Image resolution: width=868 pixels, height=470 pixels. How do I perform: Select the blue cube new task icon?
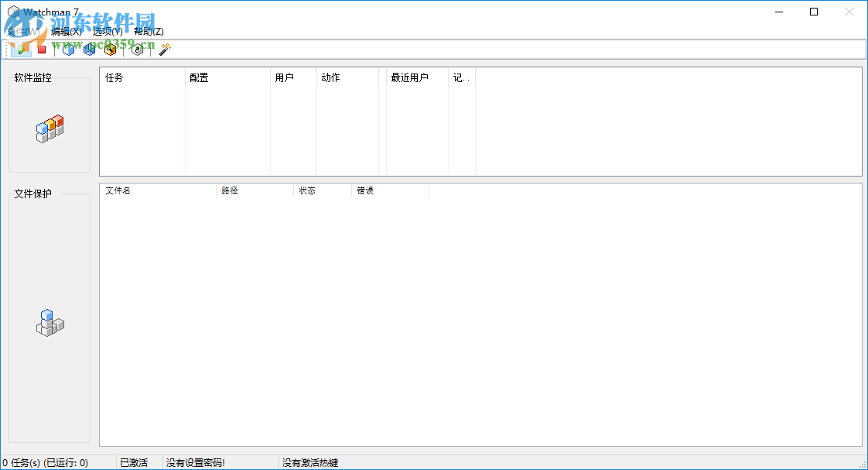(68, 49)
